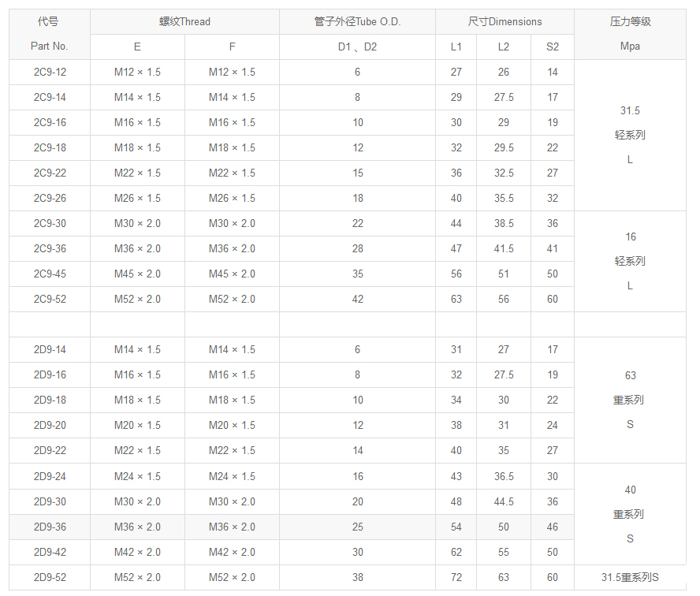Select part number 2D9-52
700x596 pixels.
click(x=50, y=578)
